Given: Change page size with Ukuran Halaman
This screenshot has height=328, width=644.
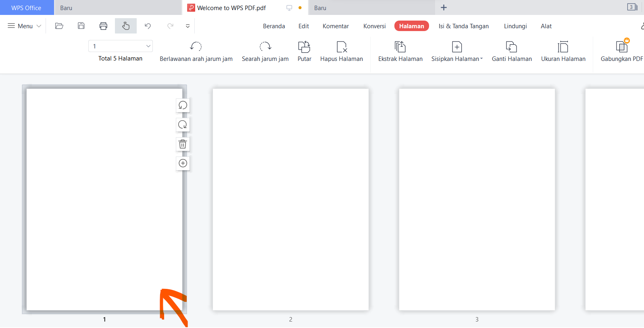Looking at the screenshot, I should 563,52.
